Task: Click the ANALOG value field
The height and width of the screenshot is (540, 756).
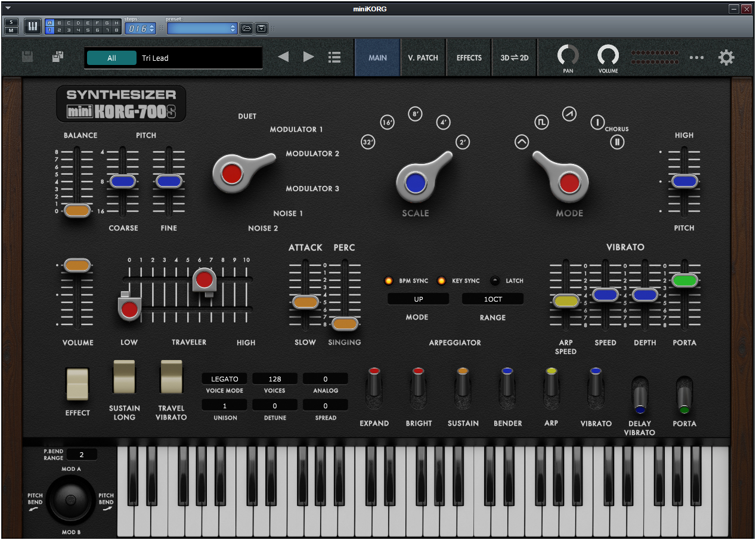Action: coord(326,379)
